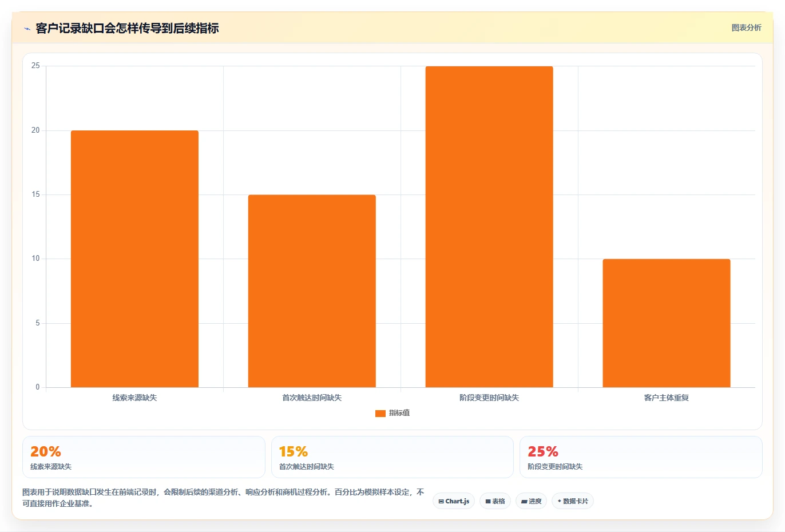This screenshot has height=532, width=785.
Task: Select the 20% 线索来源缺失 stat card
Action: (144, 457)
